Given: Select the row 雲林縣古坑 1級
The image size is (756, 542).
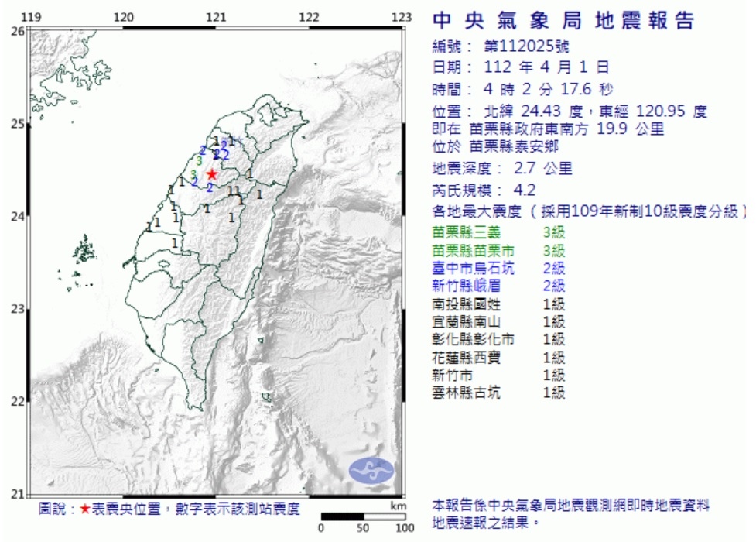Looking at the screenshot, I should coord(498,393).
